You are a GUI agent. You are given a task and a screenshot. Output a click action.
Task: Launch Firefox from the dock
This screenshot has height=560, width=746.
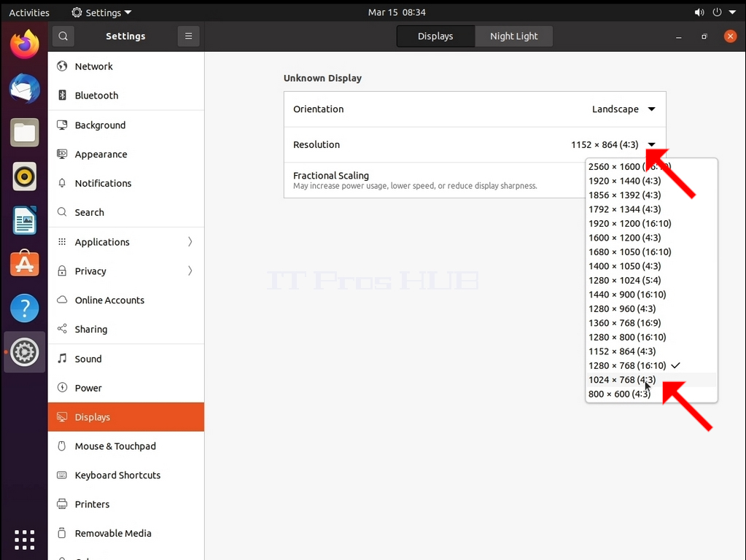coord(24,44)
